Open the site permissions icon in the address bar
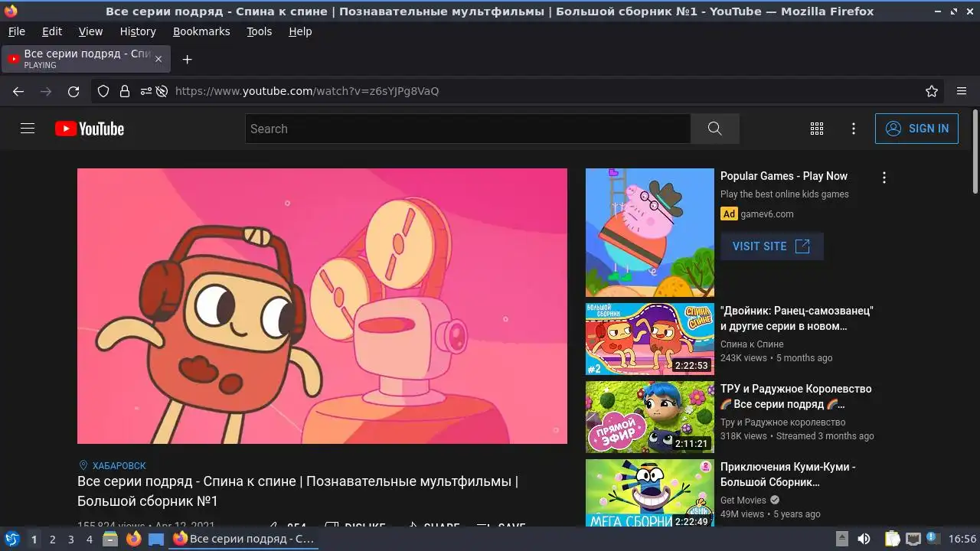This screenshot has width=980, height=551. (145, 91)
